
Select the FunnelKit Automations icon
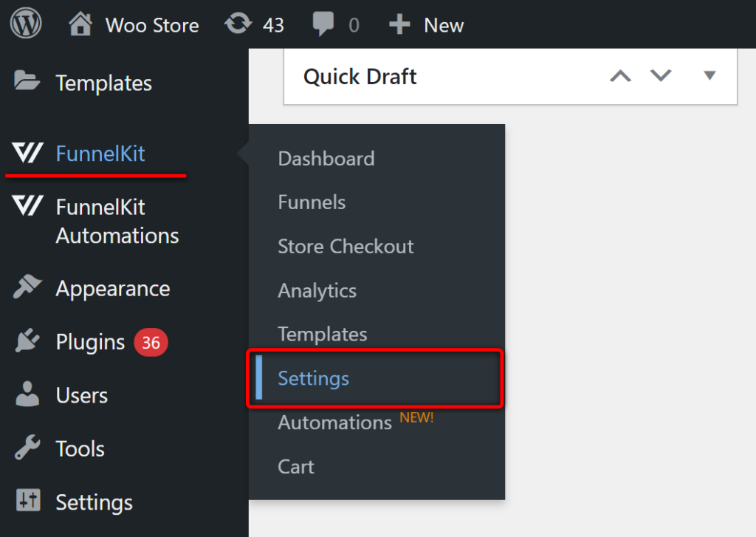coord(27,207)
